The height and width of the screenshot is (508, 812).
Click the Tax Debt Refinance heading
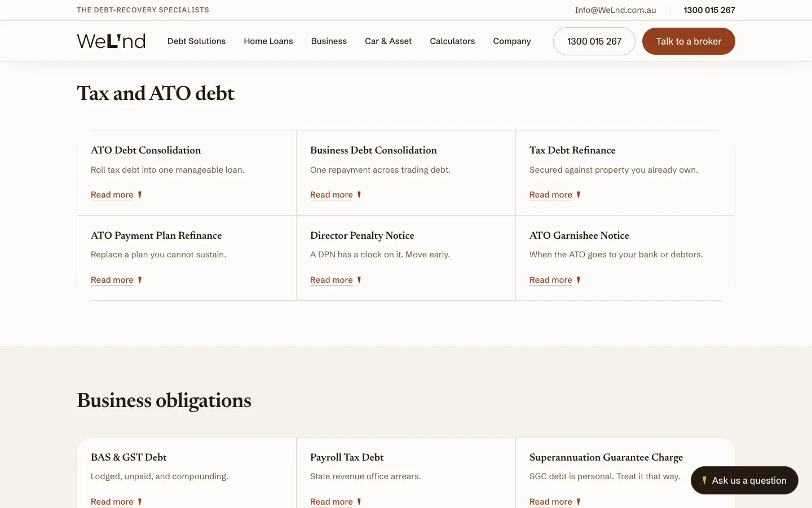(572, 150)
